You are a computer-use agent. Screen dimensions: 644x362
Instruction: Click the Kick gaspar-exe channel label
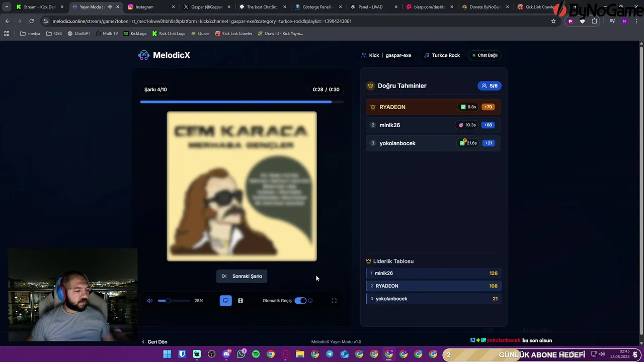386,55
